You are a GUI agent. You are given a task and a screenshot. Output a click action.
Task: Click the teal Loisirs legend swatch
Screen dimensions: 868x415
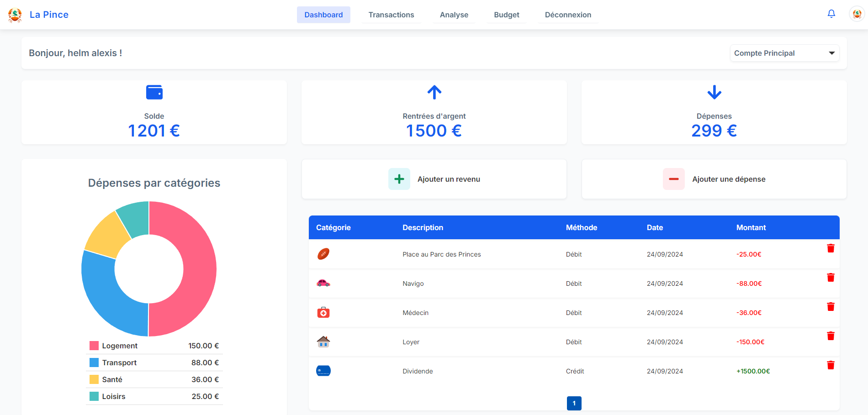point(94,396)
